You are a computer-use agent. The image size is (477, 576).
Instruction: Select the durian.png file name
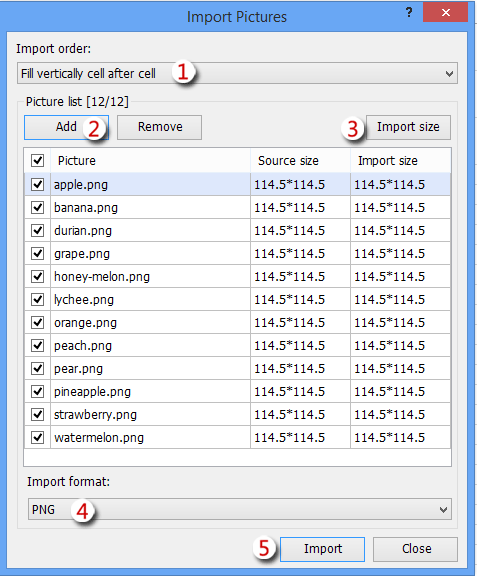click(83, 231)
